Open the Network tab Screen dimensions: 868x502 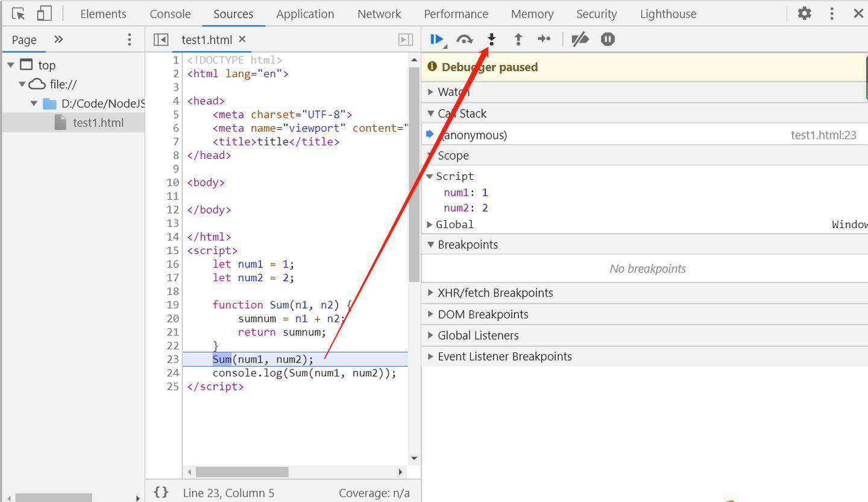click(379, 14)
